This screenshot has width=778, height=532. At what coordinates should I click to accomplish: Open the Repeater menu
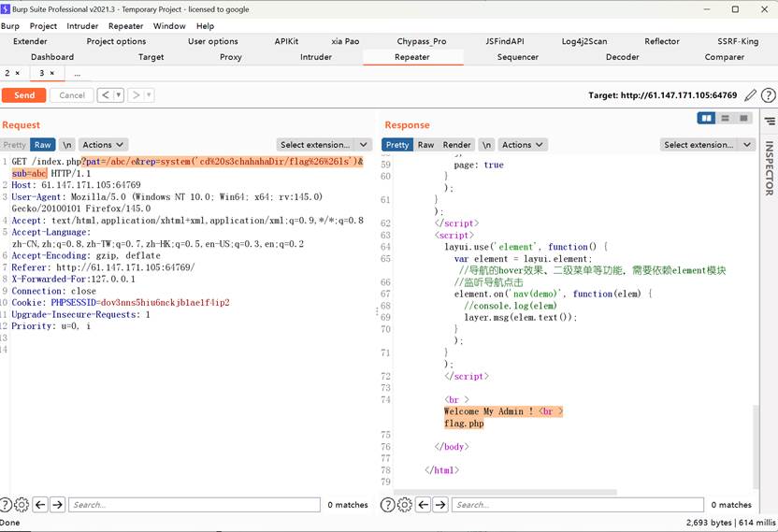coord(125,26)
